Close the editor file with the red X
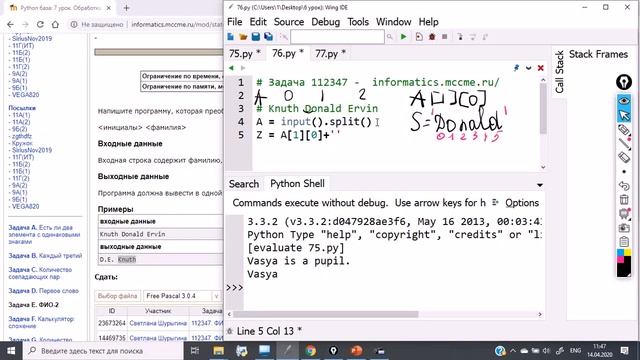Viewport: 640px width, 360px height. 541,68
